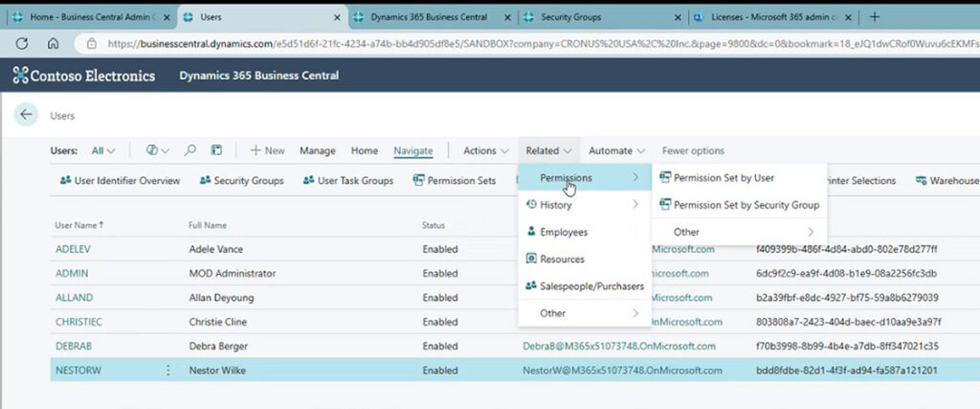
Task: Click the vertical ellipsis on NESTORW row
Action: pos(167,371)
